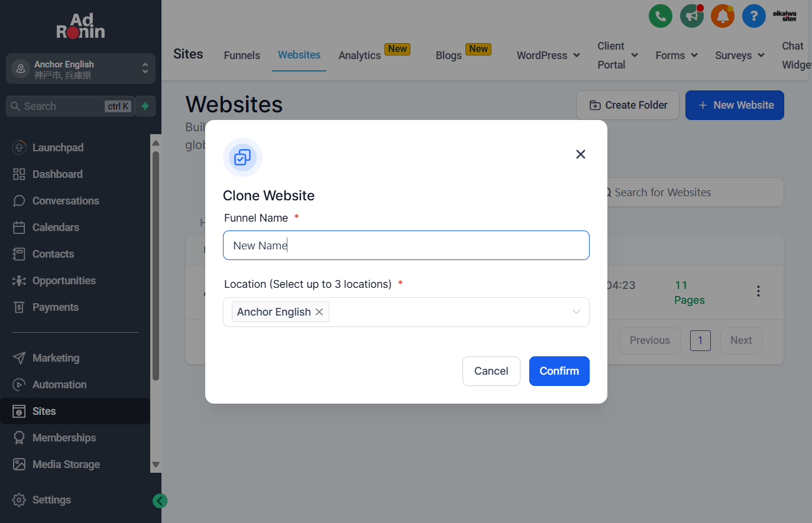Viewport: 812px width, 523px height.
Task: Open Opportunities in the sidebar
Action: 64,281
